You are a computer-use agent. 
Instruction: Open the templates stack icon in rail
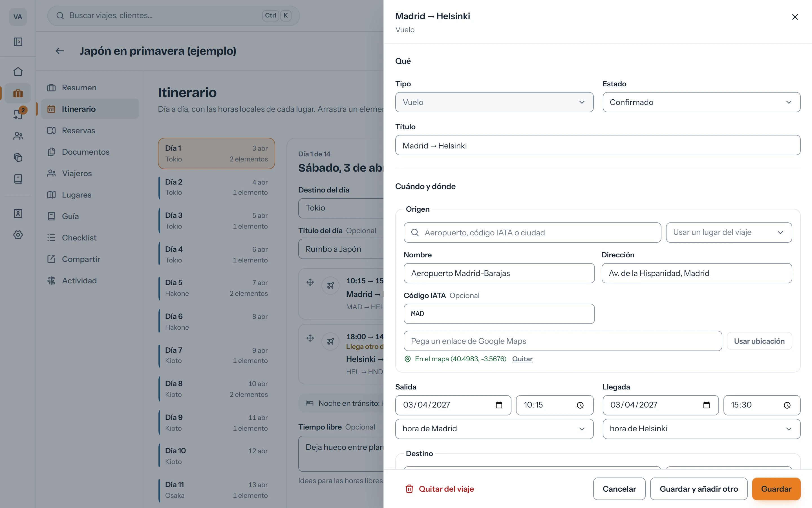tap(18, 157)
